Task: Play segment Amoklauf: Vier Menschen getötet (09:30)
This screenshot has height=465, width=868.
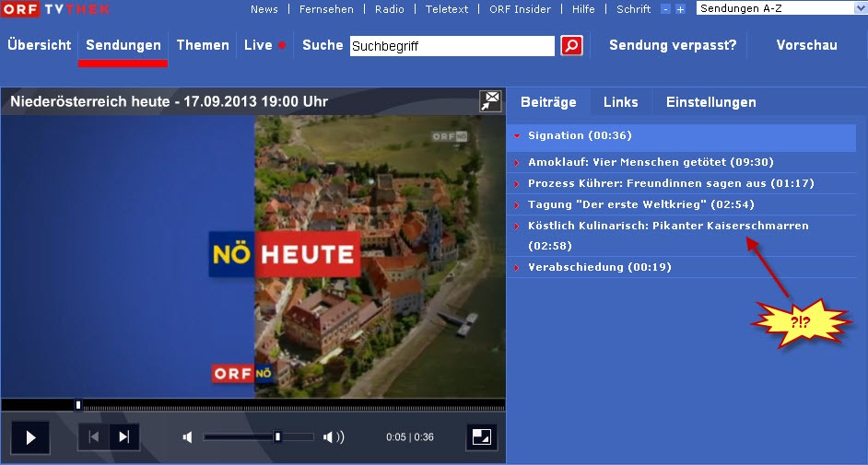Action: coord(651,163)
